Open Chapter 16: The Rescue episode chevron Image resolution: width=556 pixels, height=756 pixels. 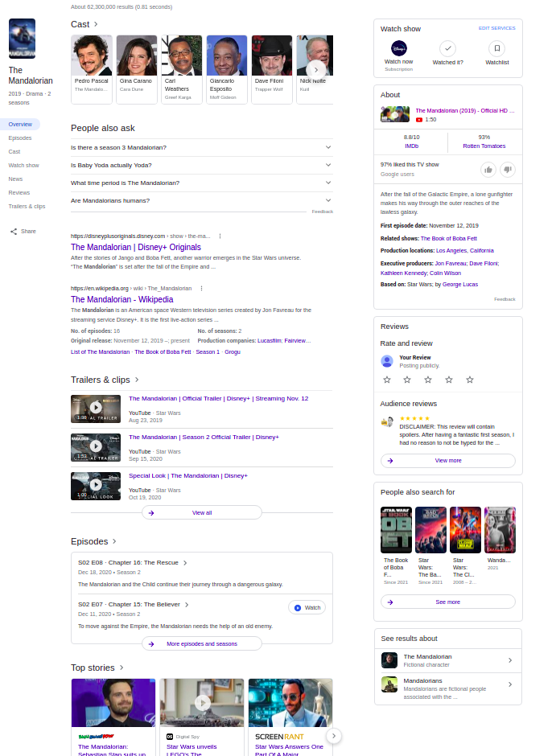click(185, 563)
